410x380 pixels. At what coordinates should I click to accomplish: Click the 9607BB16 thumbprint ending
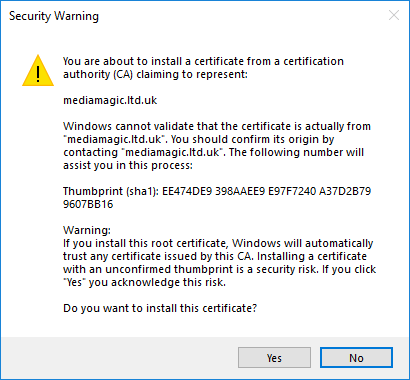tap(88, 204)
